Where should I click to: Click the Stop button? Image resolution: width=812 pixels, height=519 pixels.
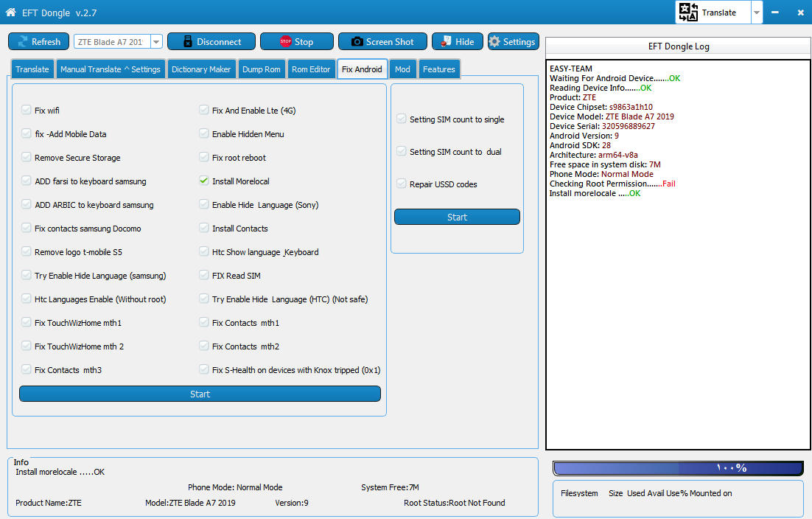[x=297, y=41]
